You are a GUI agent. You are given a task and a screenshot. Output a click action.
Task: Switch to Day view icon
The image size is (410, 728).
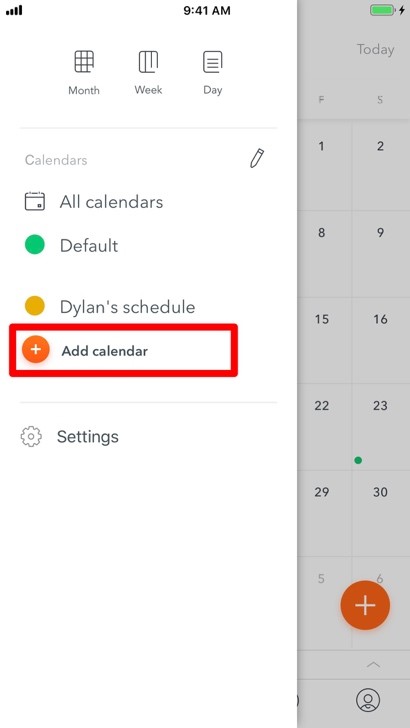[212, 62]
